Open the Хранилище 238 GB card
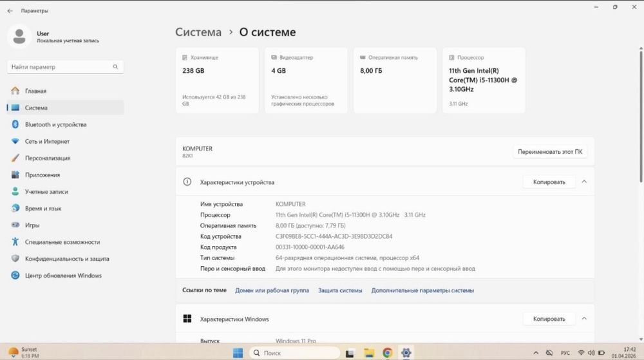This screenshot has height=360, width=644. tap(217, 81)
